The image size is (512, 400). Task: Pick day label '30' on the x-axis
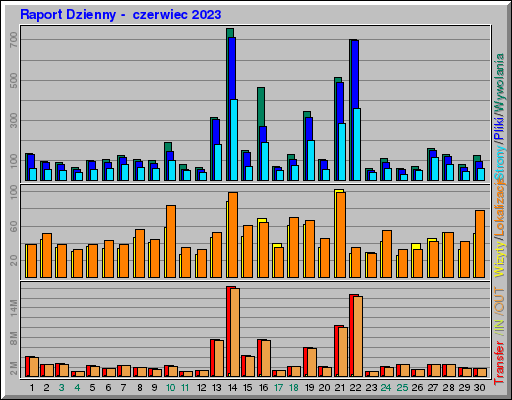coord(479,388)
